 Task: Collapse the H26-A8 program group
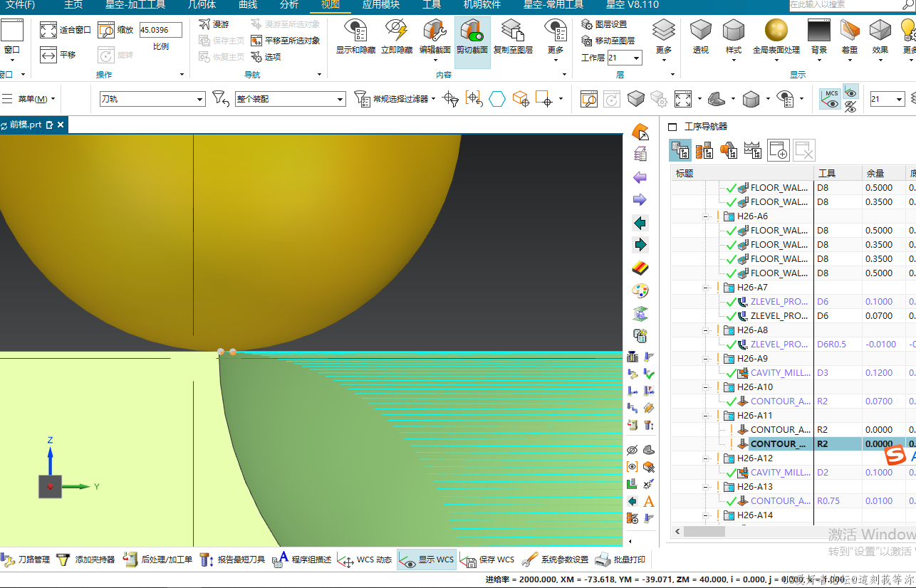(705, 330)
